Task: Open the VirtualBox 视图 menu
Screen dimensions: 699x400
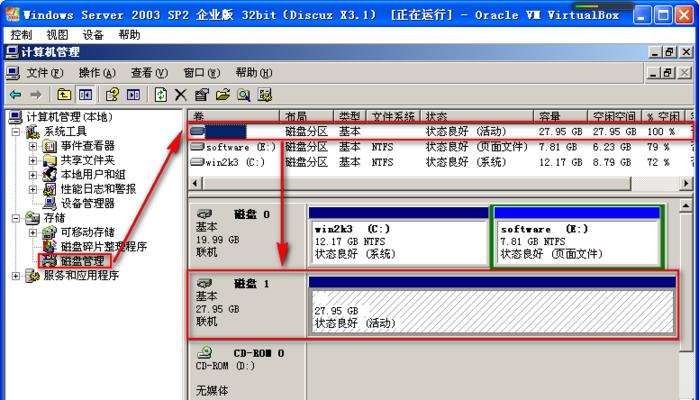Action: (x=57, y=35)
